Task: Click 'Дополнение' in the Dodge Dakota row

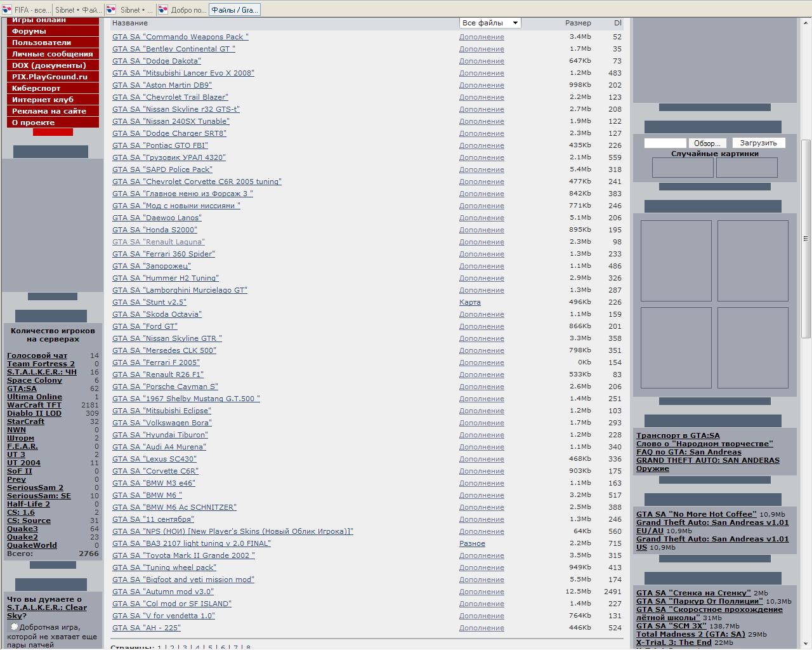Action: pos(481,61)
